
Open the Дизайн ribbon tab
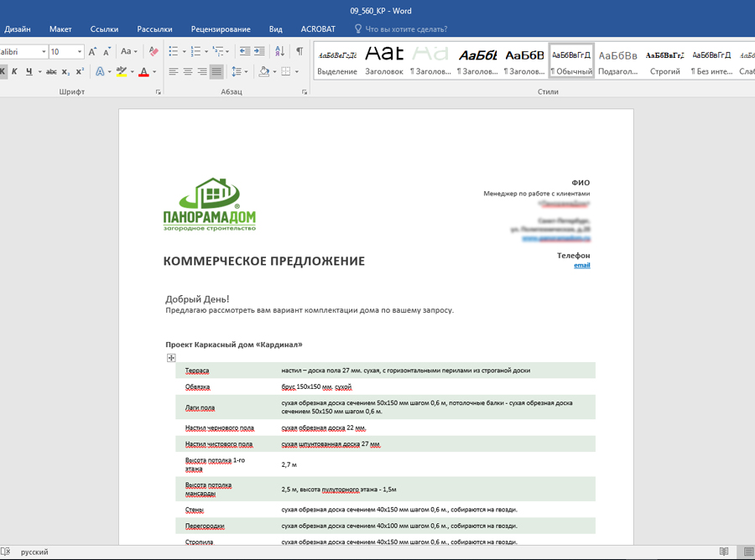[18, 29]
